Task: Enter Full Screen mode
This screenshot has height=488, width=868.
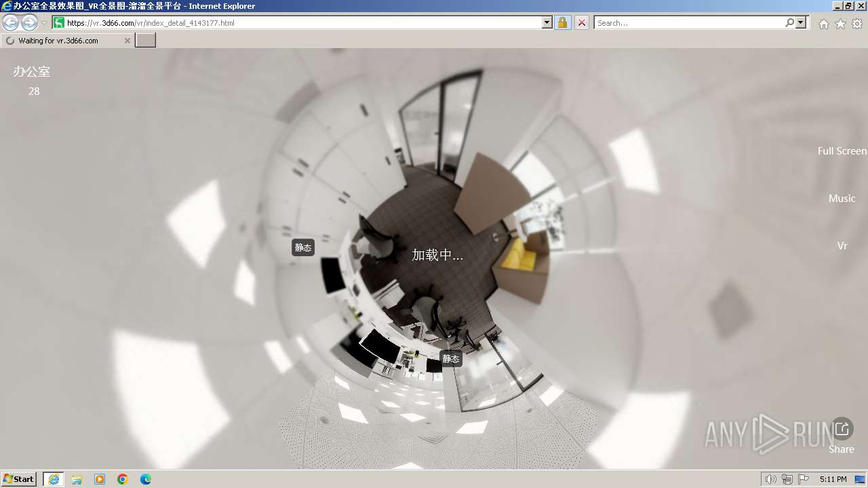Action: 842,150
